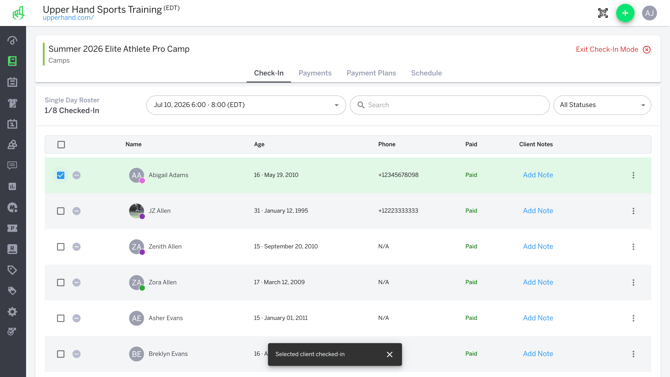Open more options for Zenith Allen row

click(633, 247)
